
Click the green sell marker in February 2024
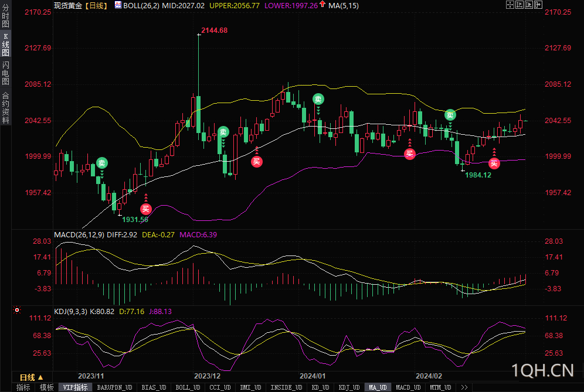[x=450, y=115]
